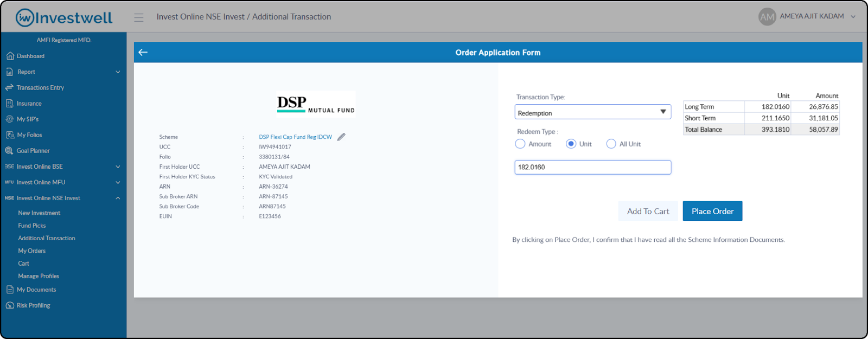Select the All Unit radio button

tap(611, 144)
